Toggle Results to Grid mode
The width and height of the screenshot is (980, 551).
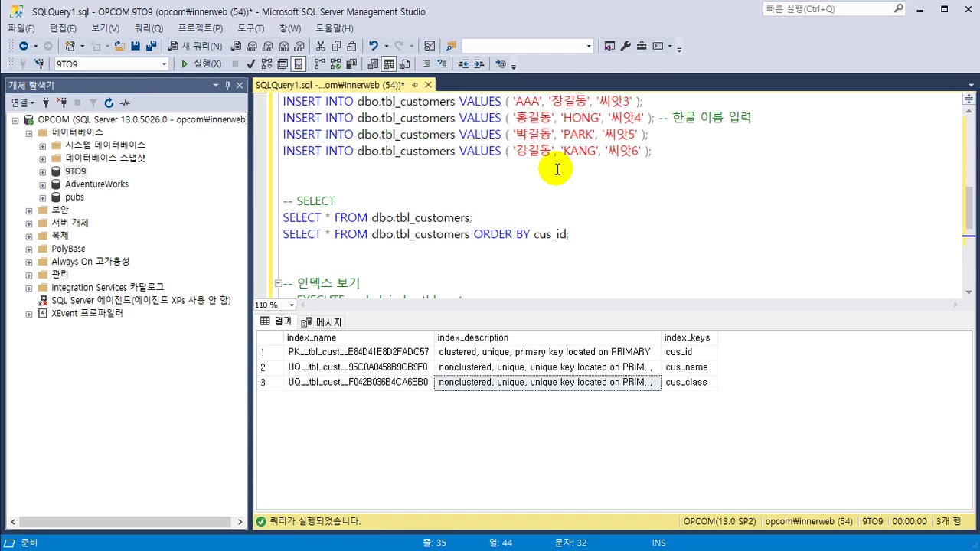click(389, 64)
